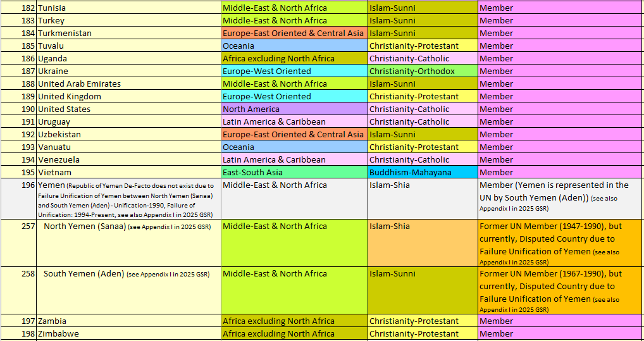
Task: Select the Vietnam country cell
Action: [129, 172]
